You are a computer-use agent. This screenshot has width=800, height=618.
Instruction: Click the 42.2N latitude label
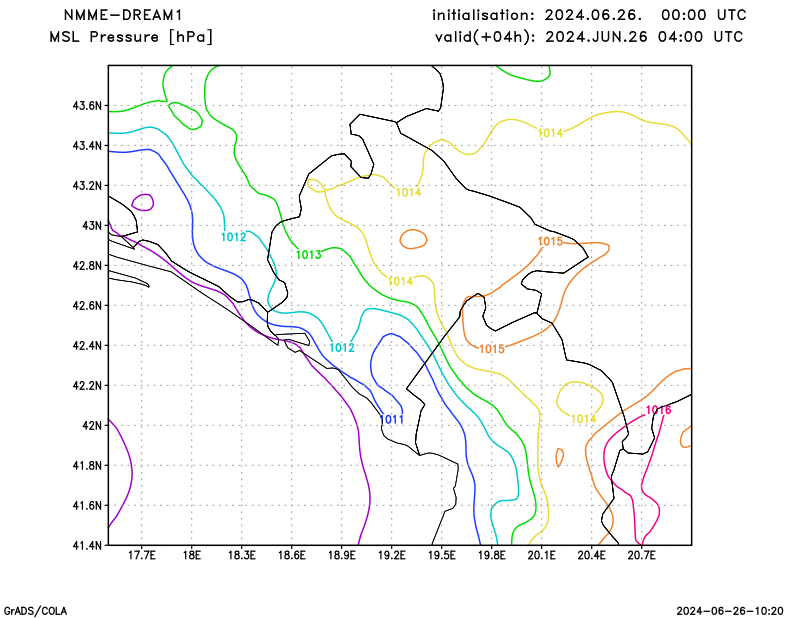click(x=87, y=386)
